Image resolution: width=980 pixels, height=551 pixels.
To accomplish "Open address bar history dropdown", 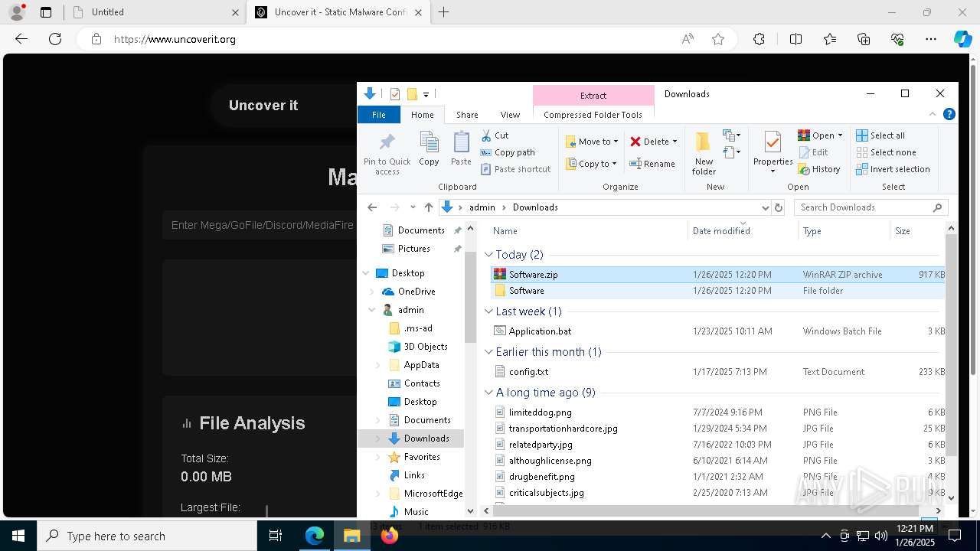I will (765, 207).
